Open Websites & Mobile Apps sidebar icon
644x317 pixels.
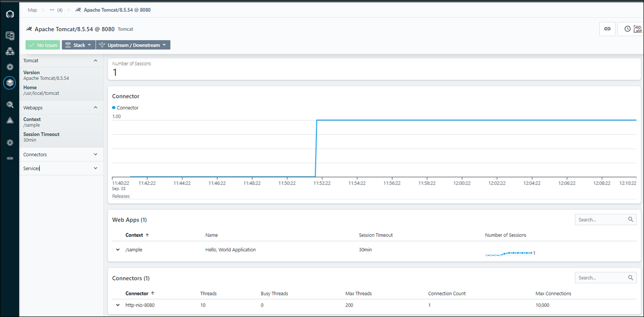click(x=10, y=36)
